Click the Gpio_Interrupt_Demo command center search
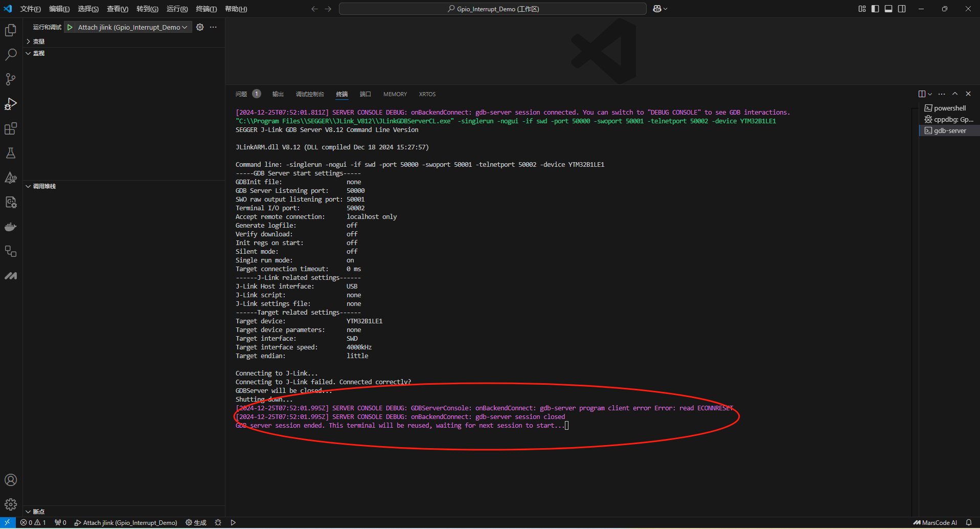 pos(493,9)
